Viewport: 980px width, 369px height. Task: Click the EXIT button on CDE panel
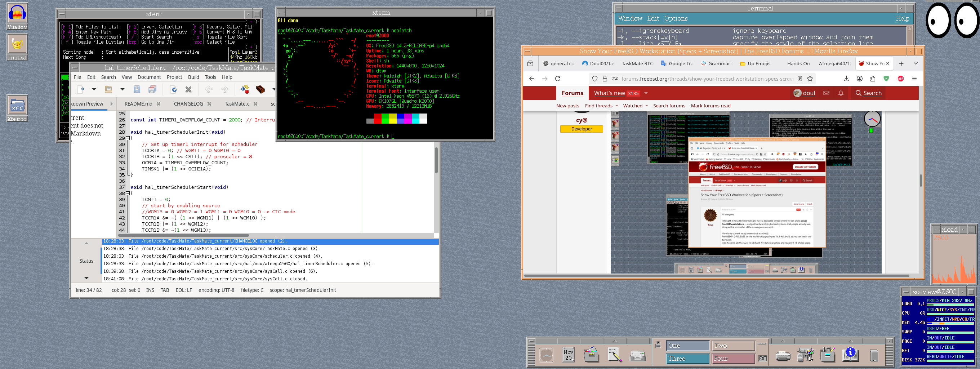point(762,358)
